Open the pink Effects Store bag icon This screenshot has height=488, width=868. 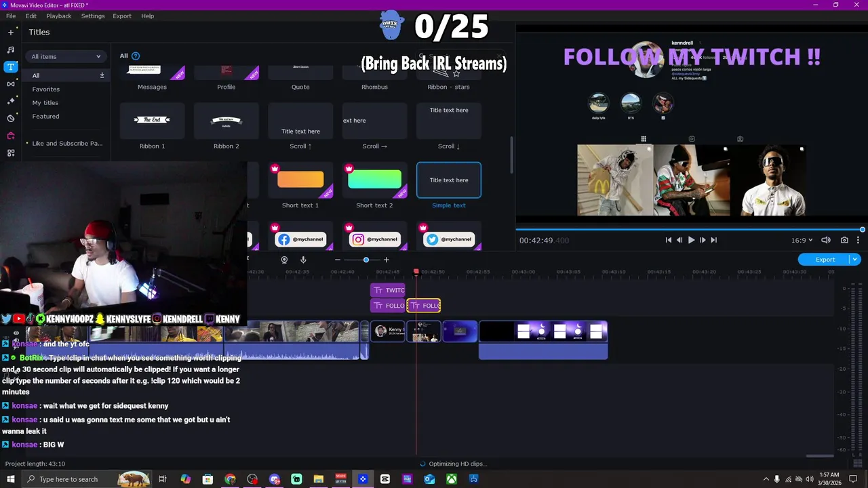tap(10, 136)
